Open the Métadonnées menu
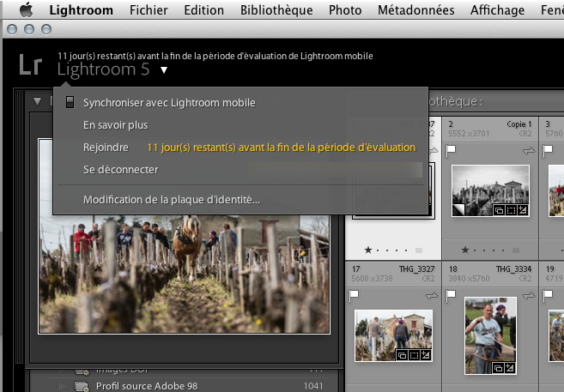The width and height of the screenshot is (564, 392). [415, 10]
